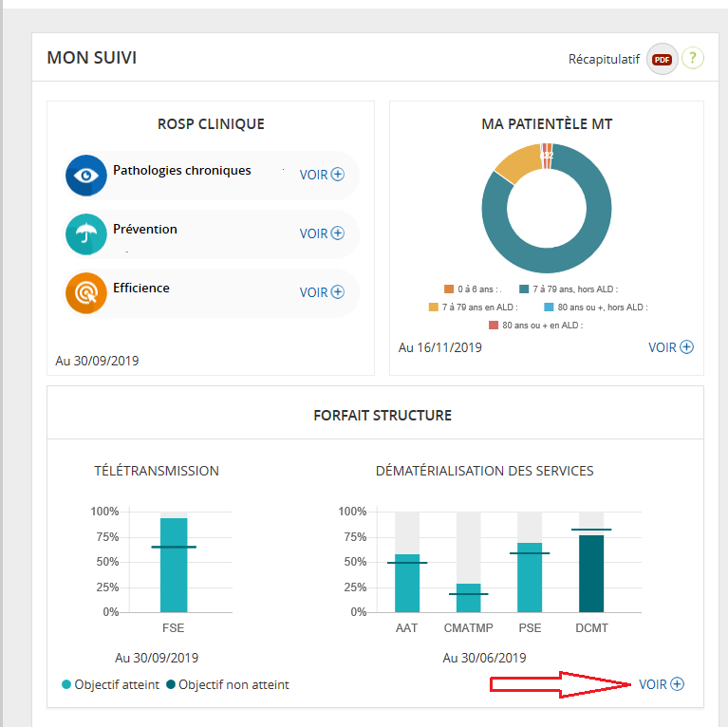Open VOIR for Forfait Structure
Screen dimensions: 728x727
[661, 684]
